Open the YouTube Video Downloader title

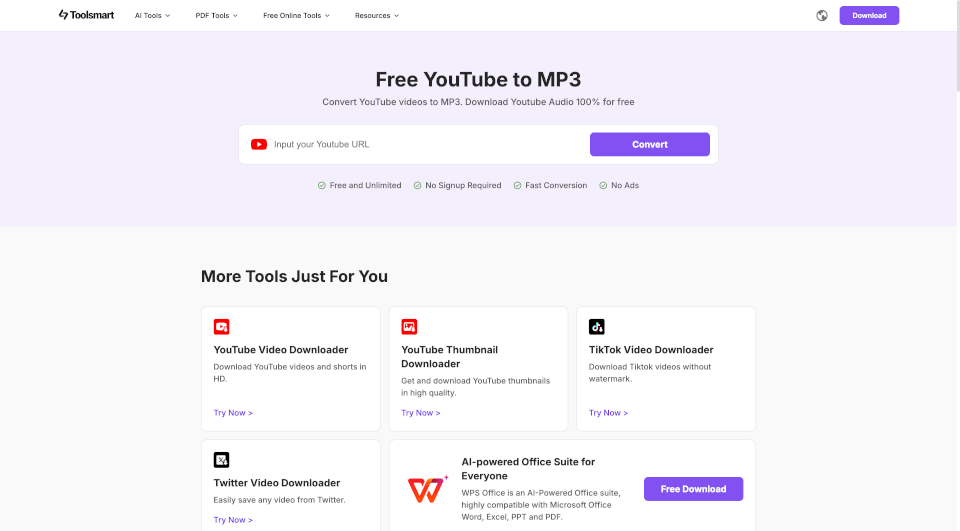click(x=280, y=350)
